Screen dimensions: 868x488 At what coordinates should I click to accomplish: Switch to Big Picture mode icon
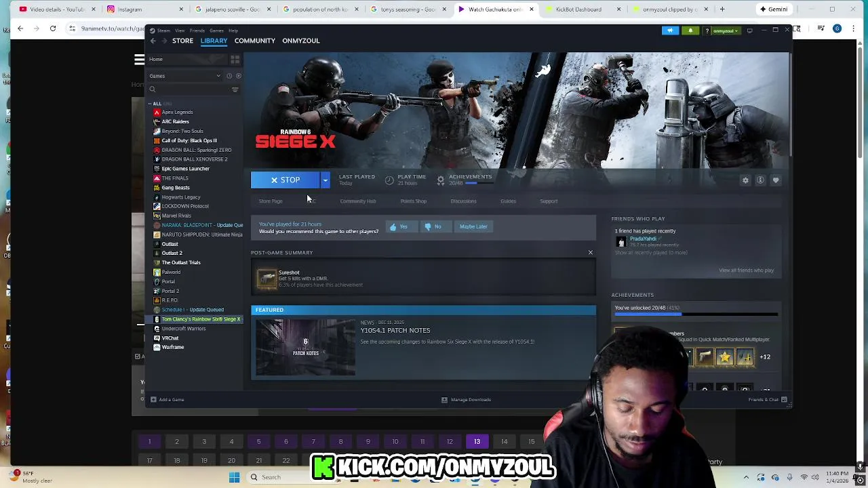(x=749, y=30)
